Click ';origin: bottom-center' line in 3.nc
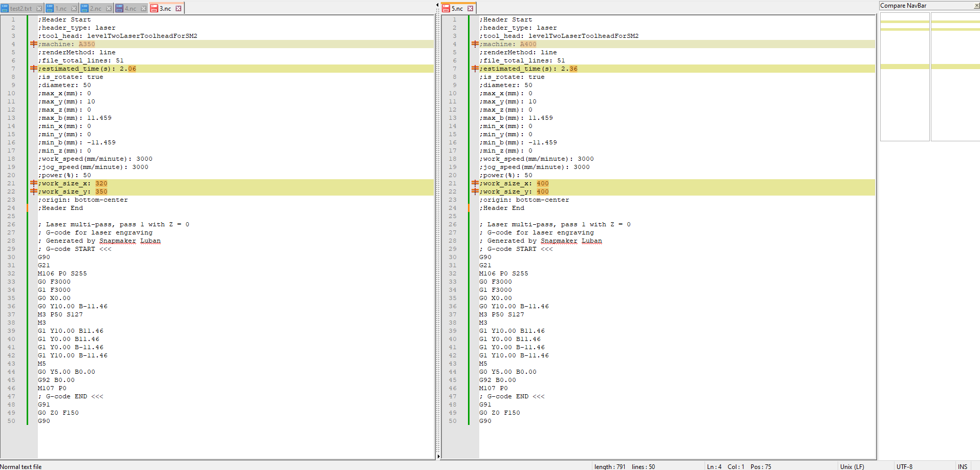This screenshot has height=470, width=980. (83, 200)
